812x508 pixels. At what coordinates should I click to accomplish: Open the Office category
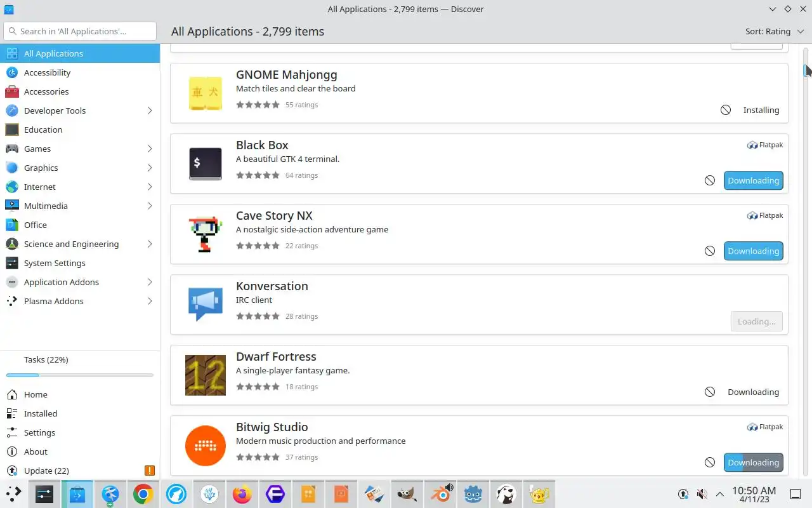pos(80,225)
